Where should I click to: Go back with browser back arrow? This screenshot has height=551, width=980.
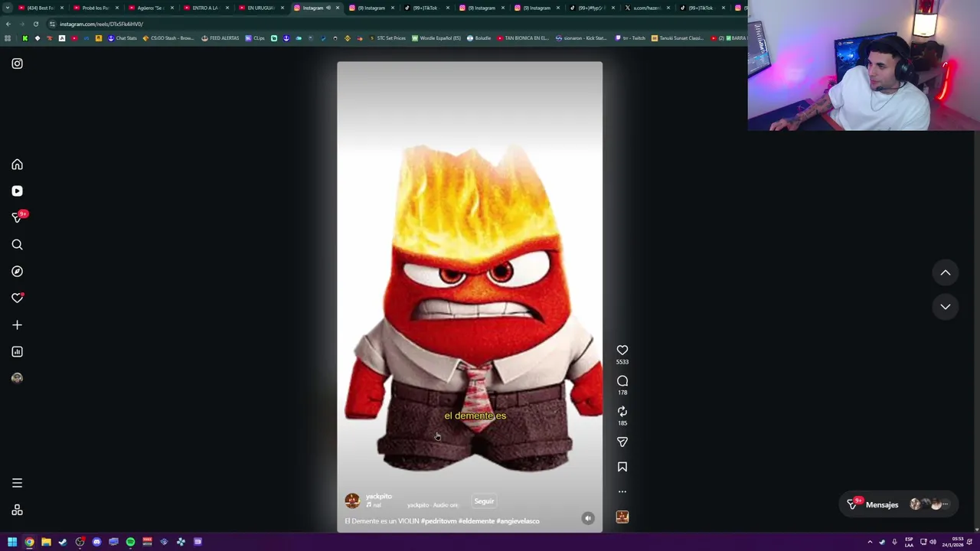pos(8,24)
